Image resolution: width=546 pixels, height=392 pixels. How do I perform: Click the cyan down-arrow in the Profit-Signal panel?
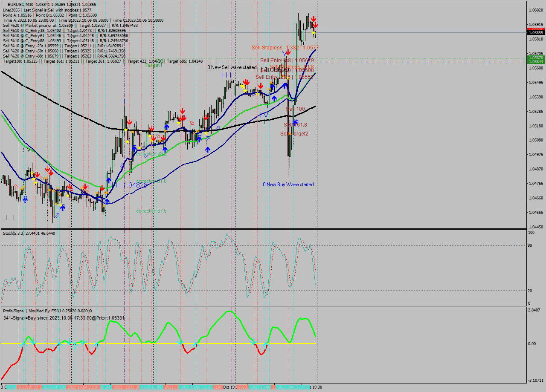(x=179, y=343)
